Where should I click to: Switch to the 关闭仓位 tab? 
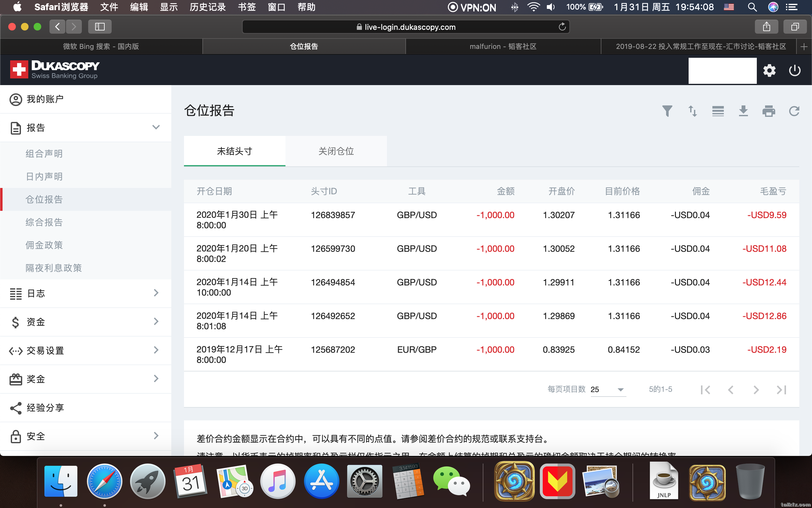[x=336, y=151]
